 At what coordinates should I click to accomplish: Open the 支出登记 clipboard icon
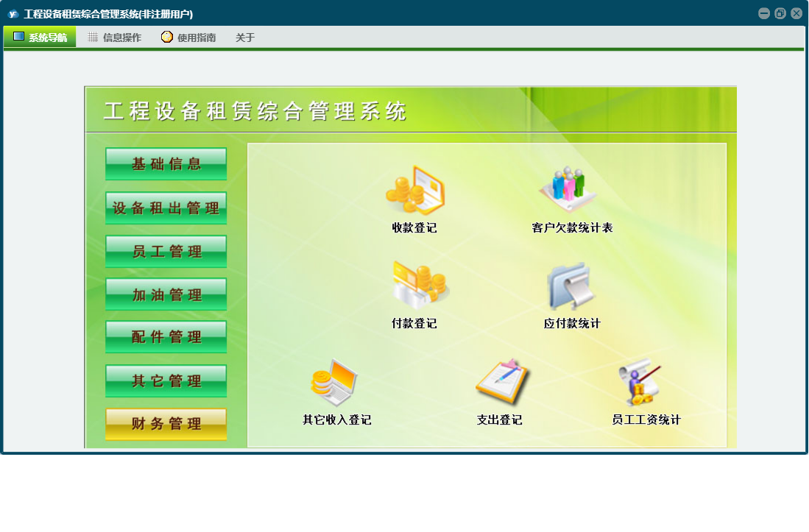pos(502,381)
